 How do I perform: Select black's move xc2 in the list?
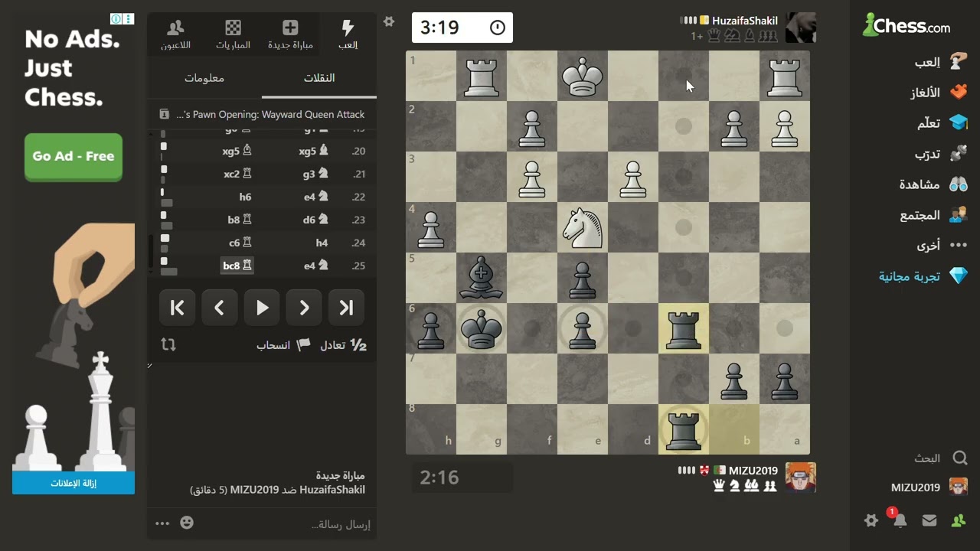coord(237,174)
